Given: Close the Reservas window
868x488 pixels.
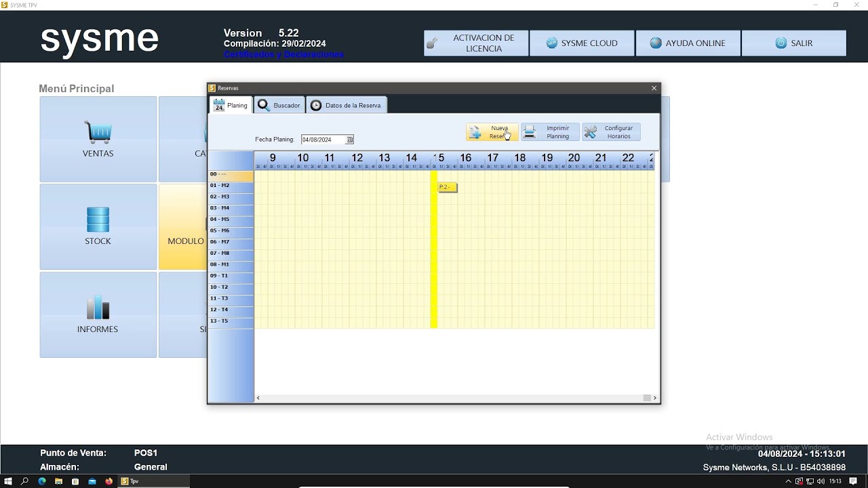Looking at the screenshot, I should 654,88.
